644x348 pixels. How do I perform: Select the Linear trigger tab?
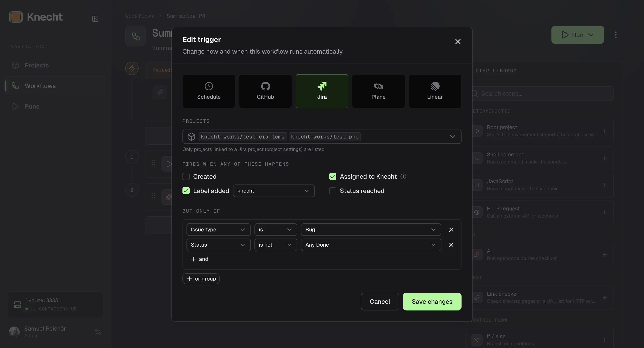(435, 91)
